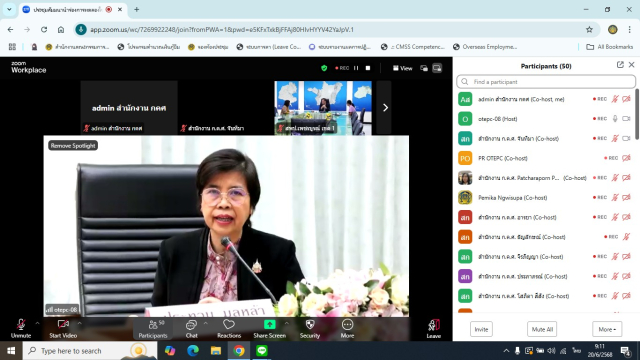
Task: Open Microsoft Edge from taskbar
Action: (x=193, y=351)
